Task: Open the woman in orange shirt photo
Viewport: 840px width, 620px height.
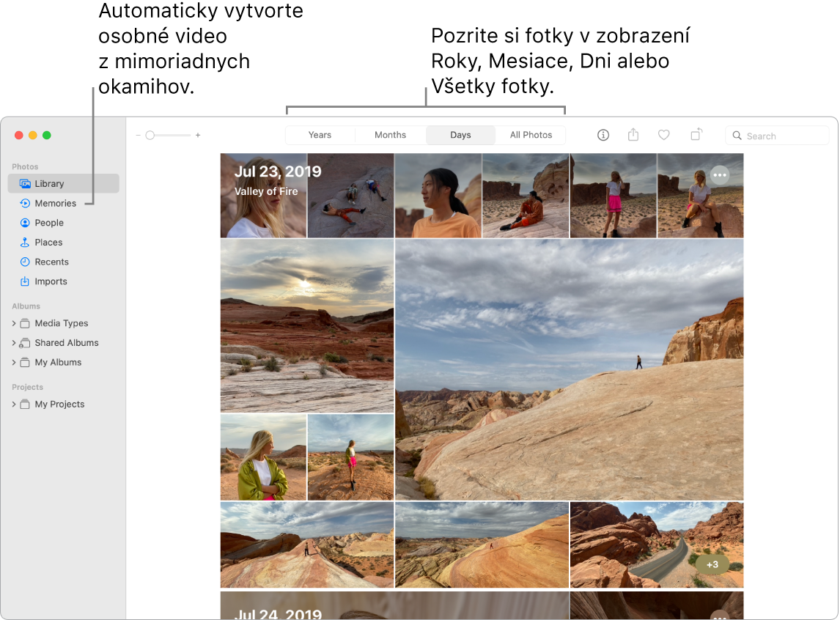Action: tap(438, 196)
